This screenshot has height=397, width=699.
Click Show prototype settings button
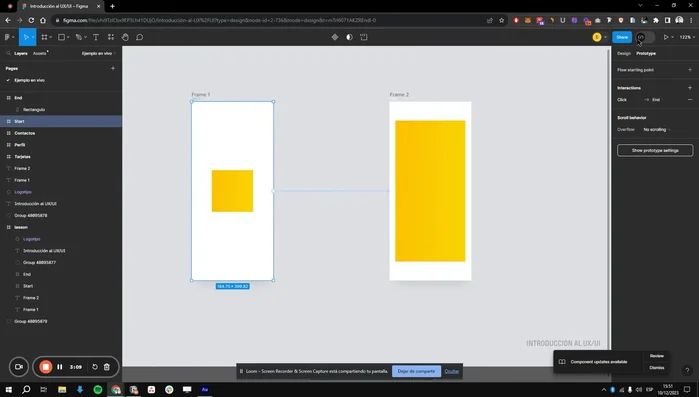click(x=655, y=151)
